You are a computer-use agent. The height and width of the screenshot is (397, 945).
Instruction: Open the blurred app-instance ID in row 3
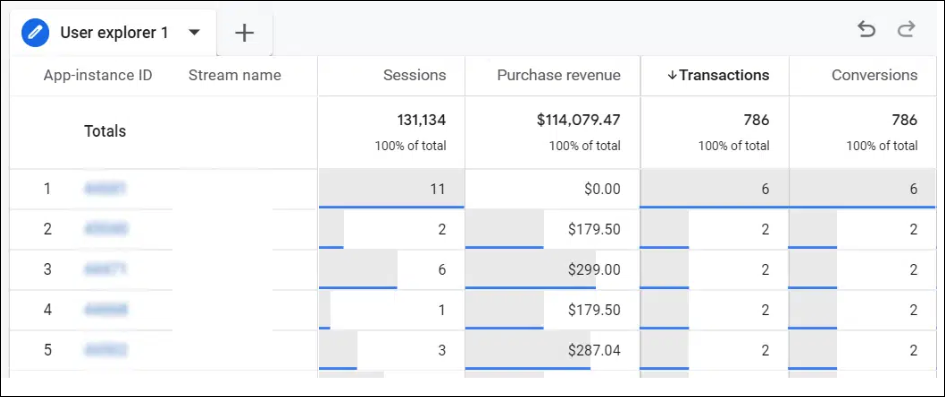pos(105,270)
